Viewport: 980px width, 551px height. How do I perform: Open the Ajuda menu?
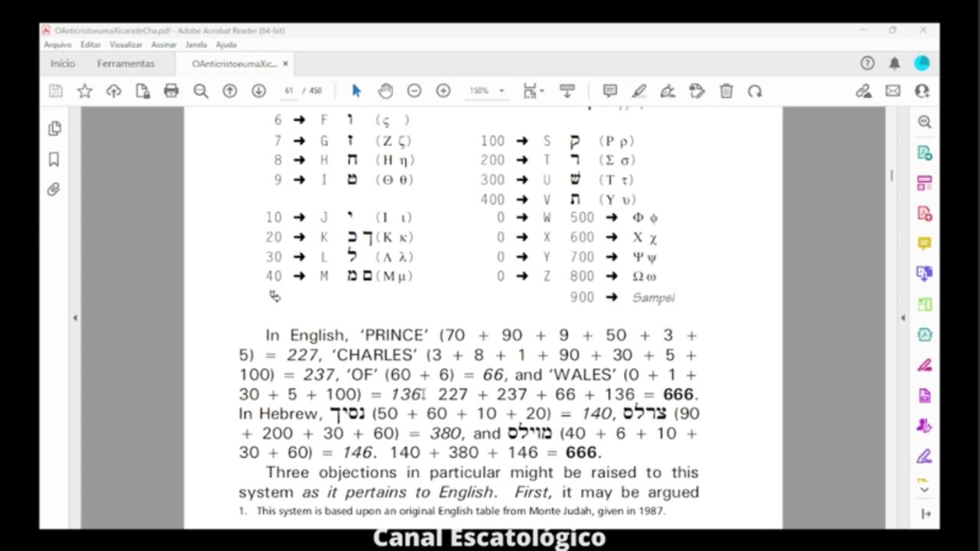point(226,44)
